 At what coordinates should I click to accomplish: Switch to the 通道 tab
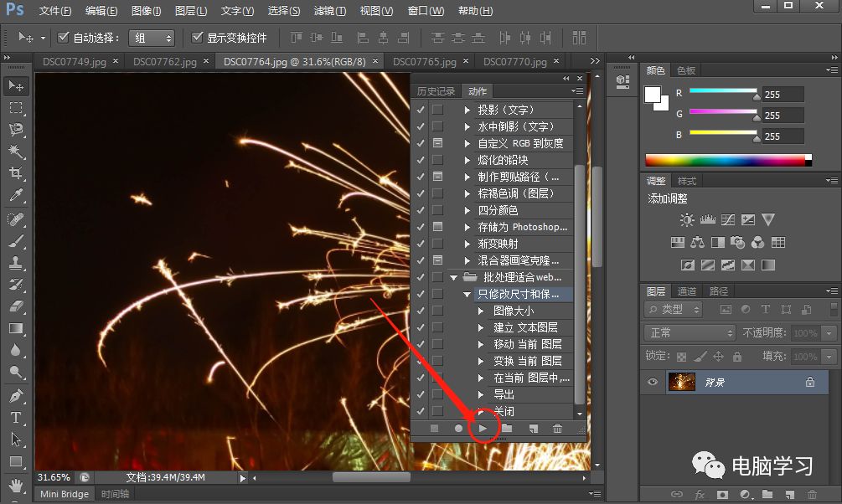click(x=687, y=291)
